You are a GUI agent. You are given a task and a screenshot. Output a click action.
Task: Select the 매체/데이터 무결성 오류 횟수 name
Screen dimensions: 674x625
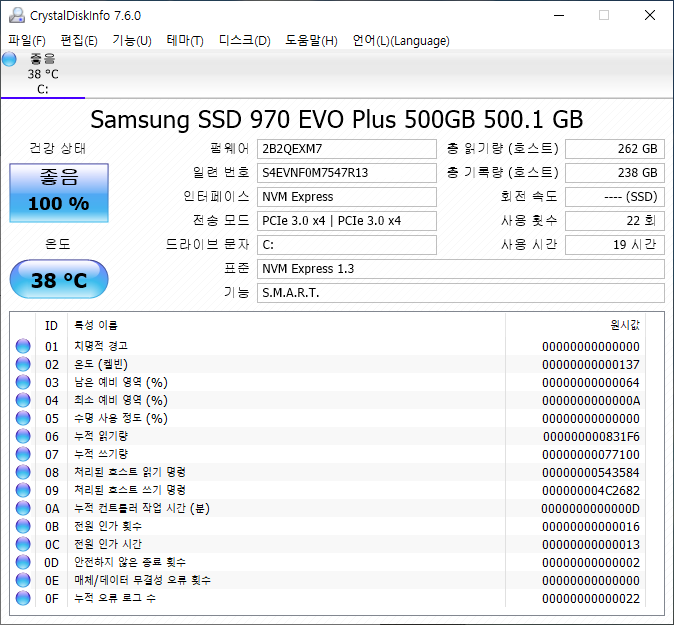click(x=142, y=580)
